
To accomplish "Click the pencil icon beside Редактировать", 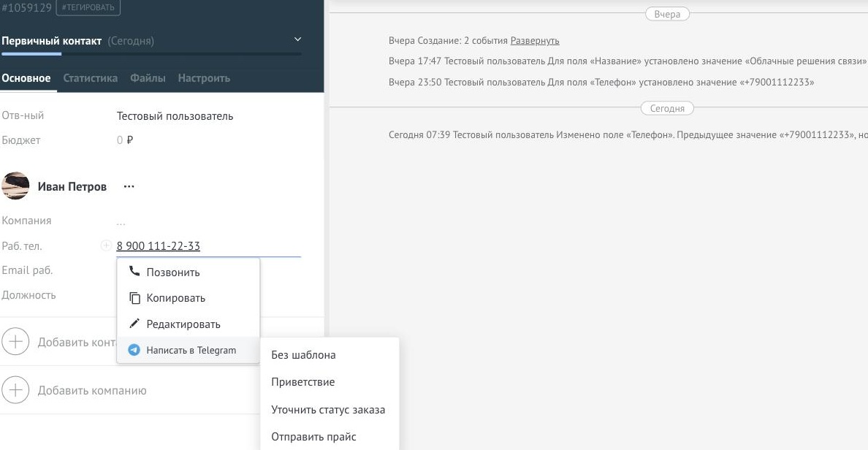I will click(x=134, y=323).
